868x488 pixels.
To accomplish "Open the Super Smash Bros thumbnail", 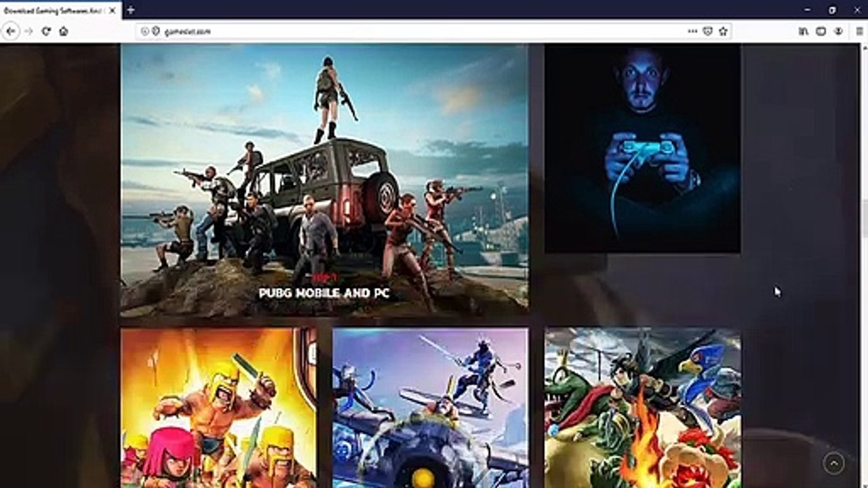I will [x=642, y=408].
